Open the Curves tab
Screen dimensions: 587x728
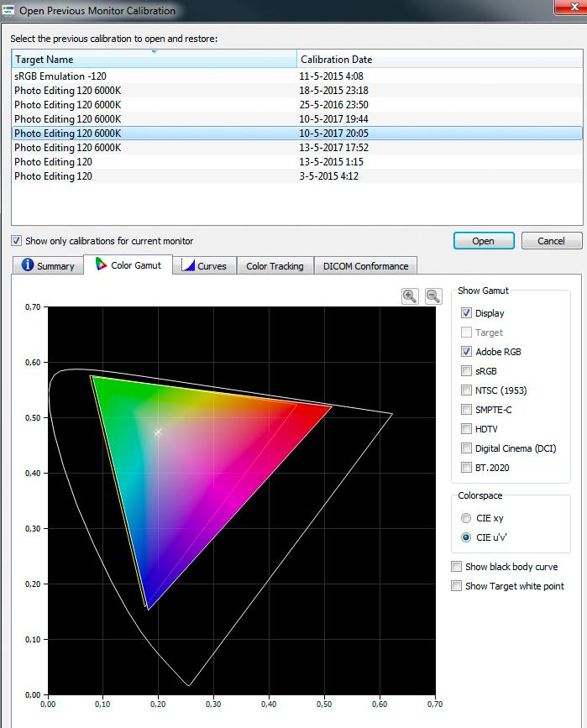204,265
